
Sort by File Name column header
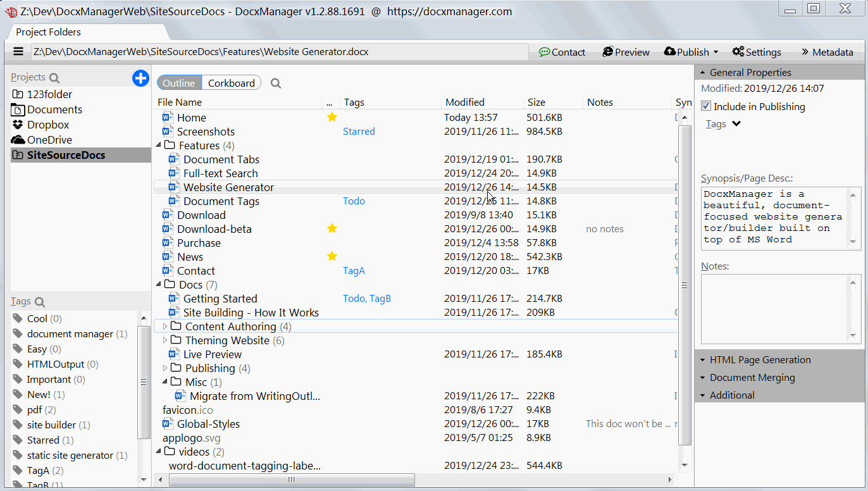180,102
